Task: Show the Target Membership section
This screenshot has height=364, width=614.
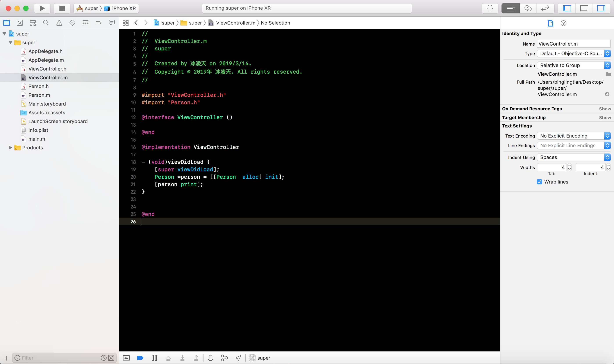Action: point(605,117)
